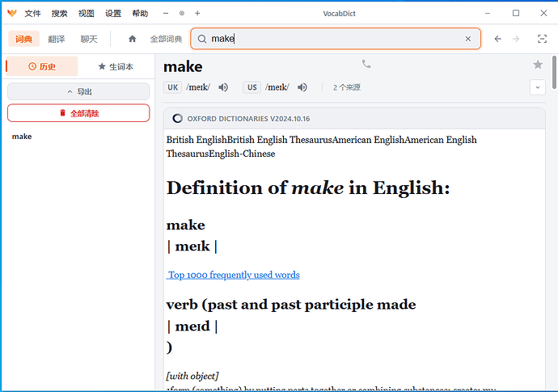558x392 pixels.
Task: Switch to the 词典 tab
Action: 23,39
